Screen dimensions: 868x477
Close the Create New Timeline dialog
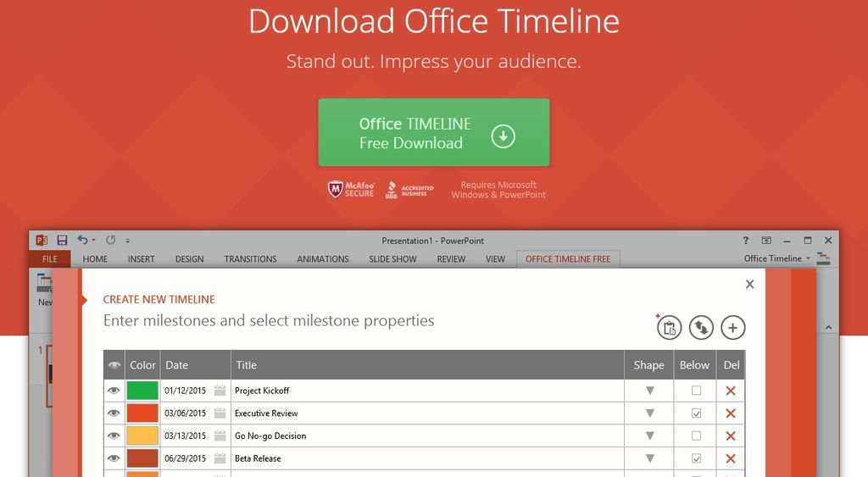pos(749,284)
